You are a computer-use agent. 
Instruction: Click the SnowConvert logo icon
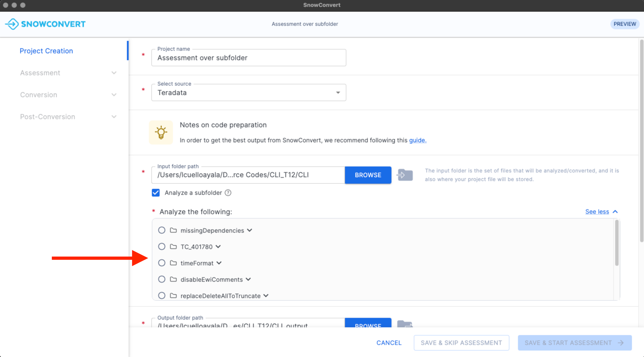(x=12, y=24)
